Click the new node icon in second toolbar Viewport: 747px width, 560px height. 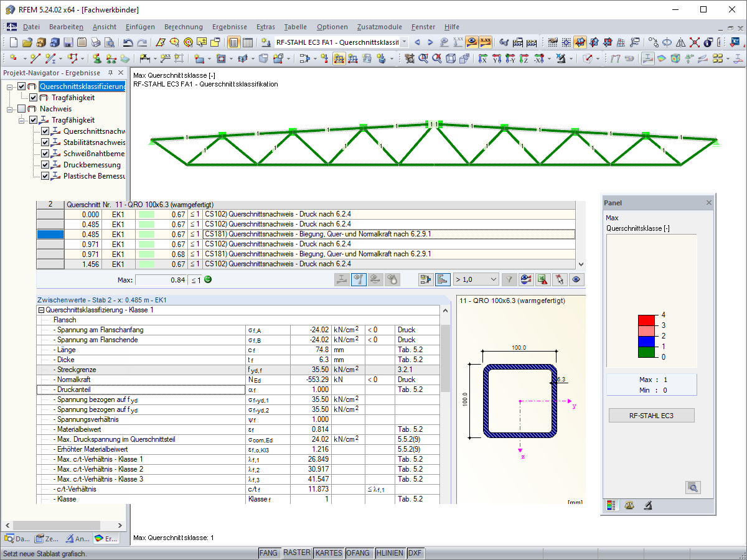(x=13, y=58)
